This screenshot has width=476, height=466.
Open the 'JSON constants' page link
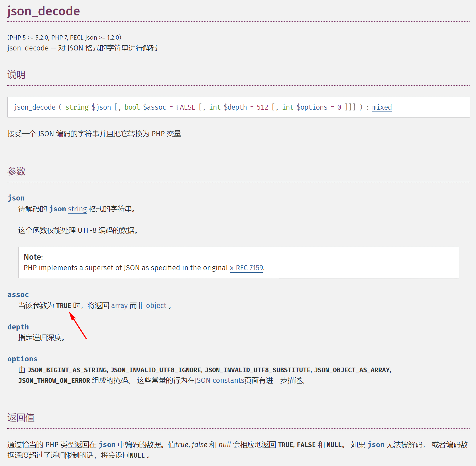coord(219,380)
